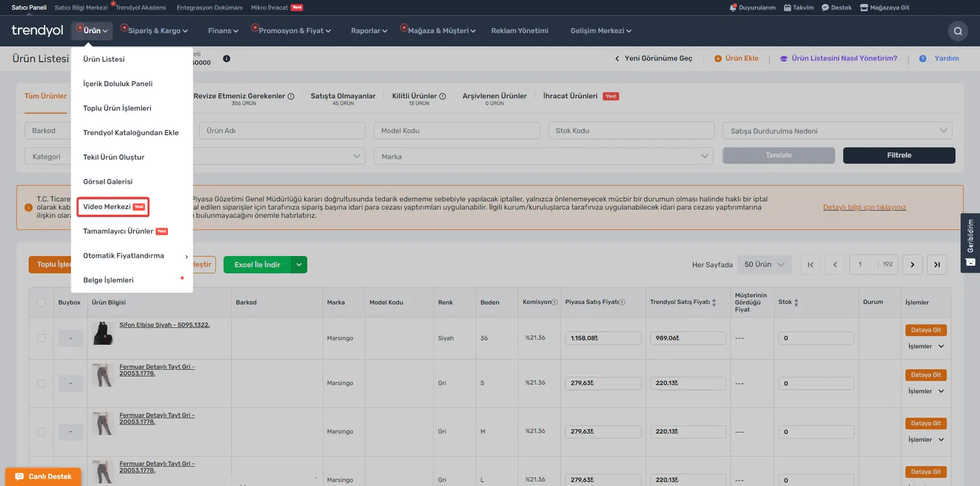Screen dimensions: 980x486
Task: Sort by Trendyol Satış Fiyatı arrows
Action: pyautogui.click(x=714, y=302)
